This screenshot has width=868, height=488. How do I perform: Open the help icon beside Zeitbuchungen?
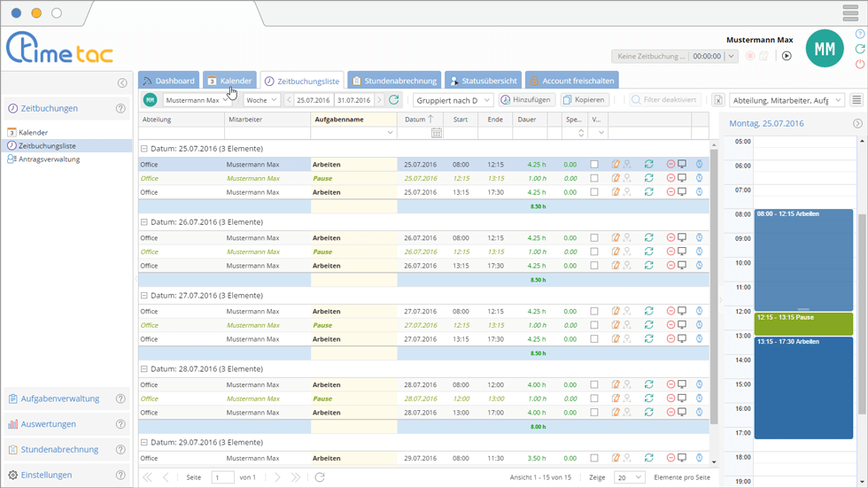120,109
